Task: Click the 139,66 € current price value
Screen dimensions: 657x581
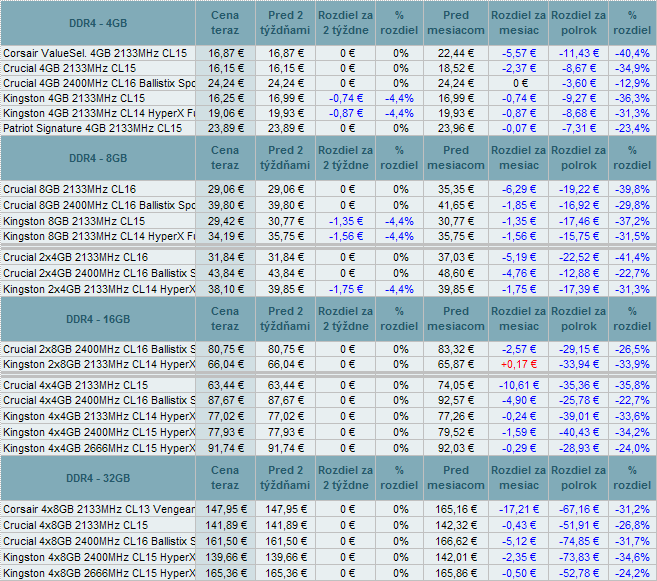Action: pos(226,557)
